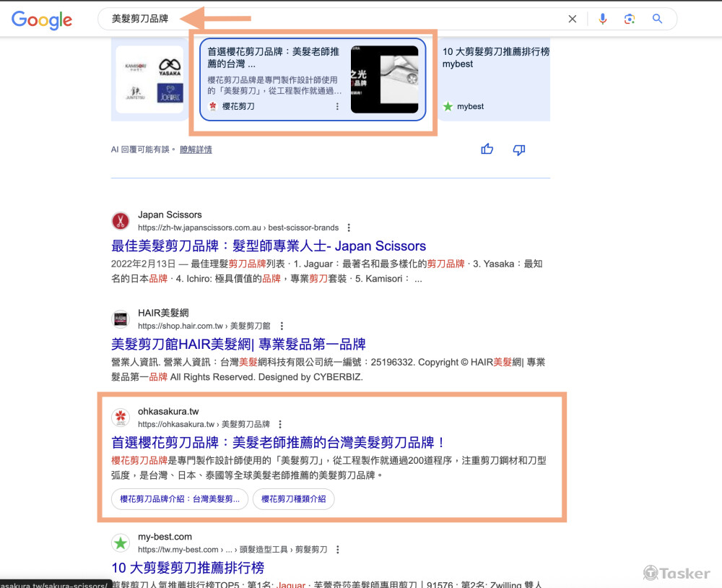Open 最佳美髮剪刀品牌 Japan Scissors result
722x588 pixels.
coord(269,246)
